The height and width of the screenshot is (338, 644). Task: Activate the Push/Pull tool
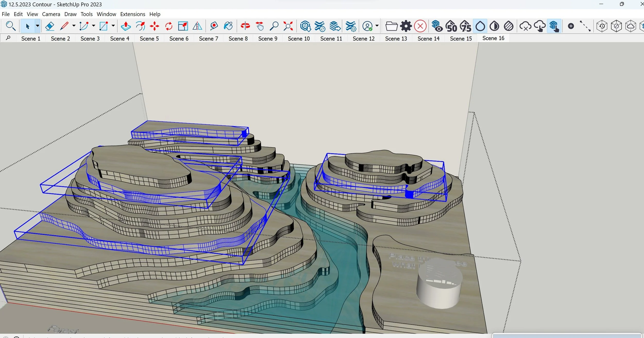click(126, 26)
